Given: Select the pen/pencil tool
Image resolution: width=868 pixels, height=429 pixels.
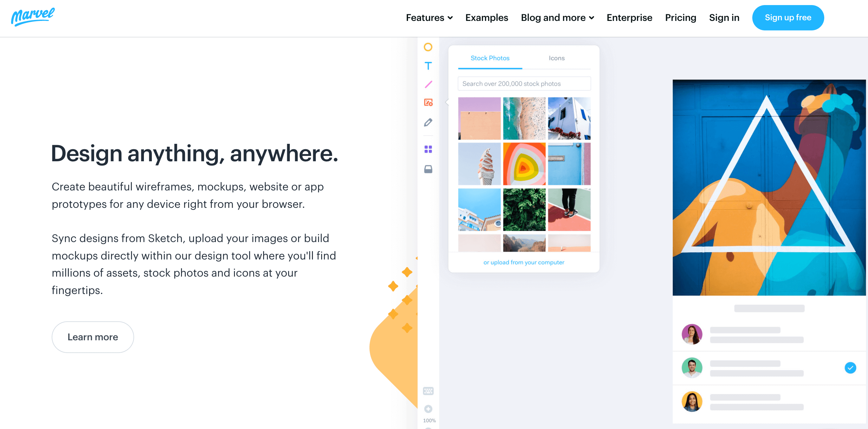Looking at the screenshot, I should [429, 122].
